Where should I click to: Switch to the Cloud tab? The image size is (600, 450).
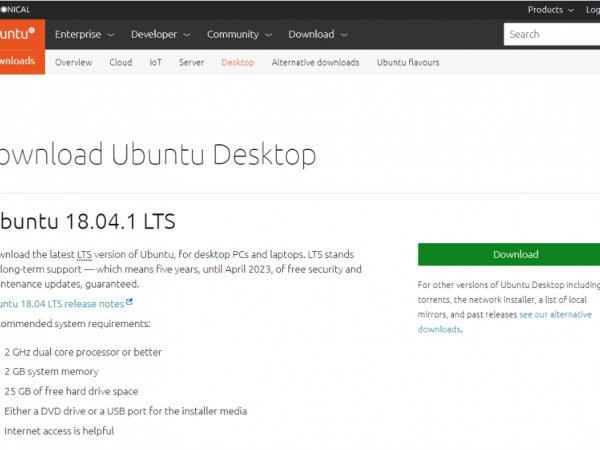tap(120, 62)
